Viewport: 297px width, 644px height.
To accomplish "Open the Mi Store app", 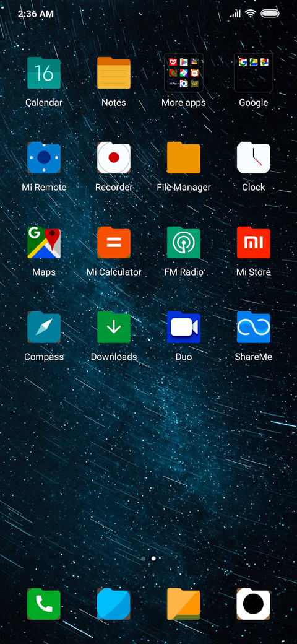I will pyautogui.click(x=254, y=242).
